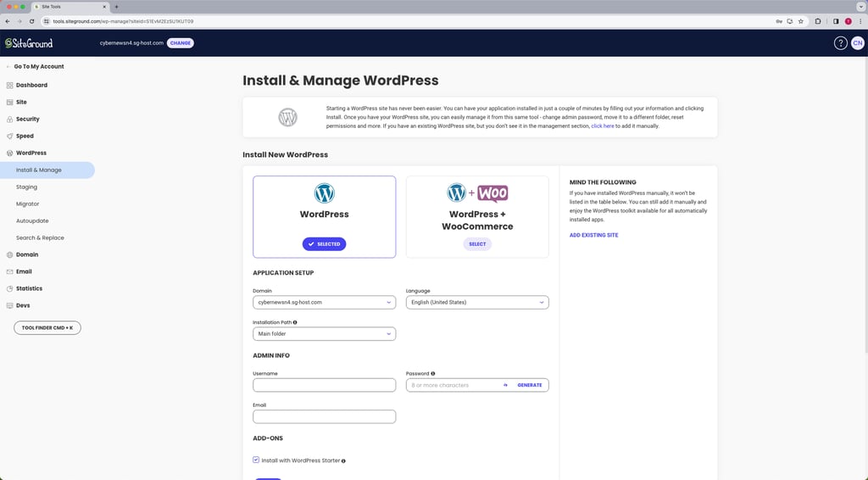The width and height of the screenshot is (868, 480).
Task: Click the Go To My Account arrow icon
Action: point(8,66)
